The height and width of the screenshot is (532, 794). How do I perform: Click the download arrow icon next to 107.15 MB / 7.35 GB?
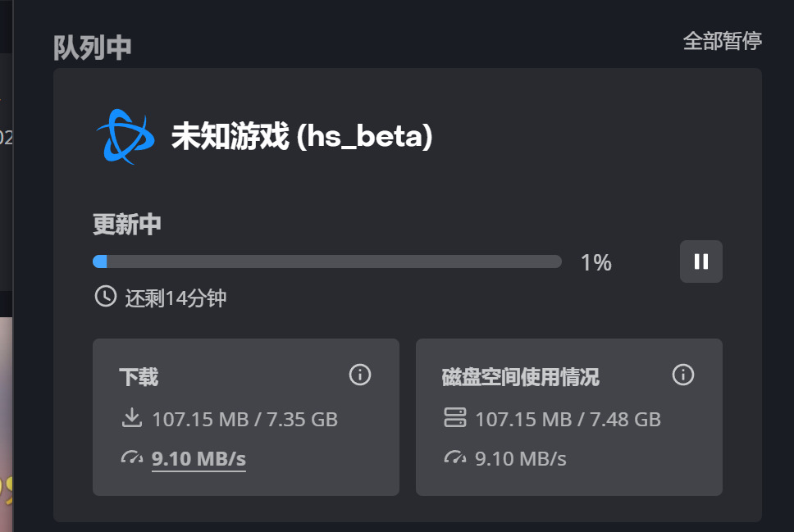tap(132, 418)
